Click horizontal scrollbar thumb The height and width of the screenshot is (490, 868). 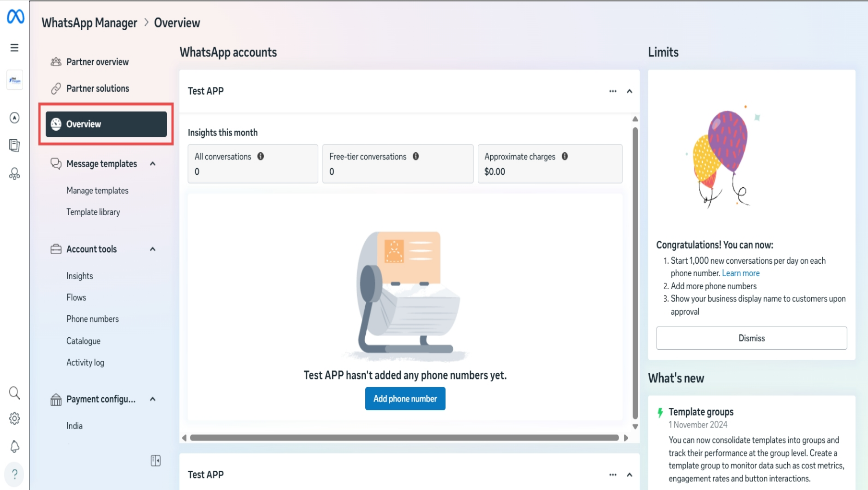[404, 438]
